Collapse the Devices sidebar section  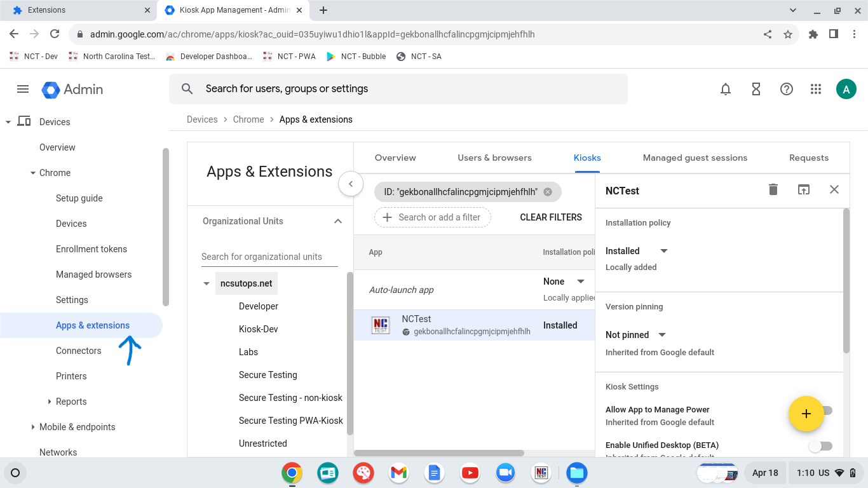(8, 122)
